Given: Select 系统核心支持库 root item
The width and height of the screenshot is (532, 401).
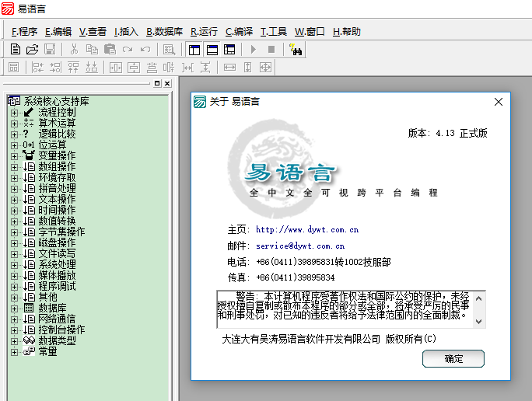Looking at the screenshot, I should tap(56, 101).
